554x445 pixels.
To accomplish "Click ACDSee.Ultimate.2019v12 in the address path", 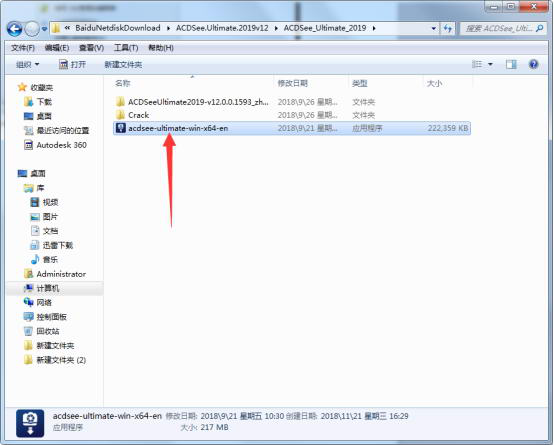I will pyautogui.click(x=222, y=28).
